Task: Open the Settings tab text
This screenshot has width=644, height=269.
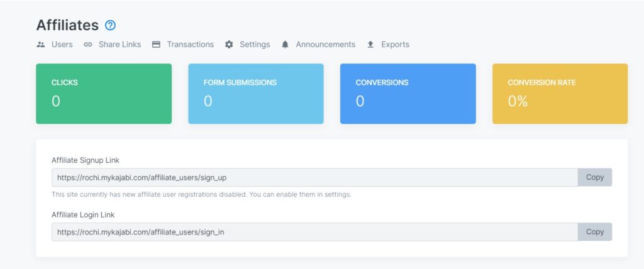Action: click(255, 45)
